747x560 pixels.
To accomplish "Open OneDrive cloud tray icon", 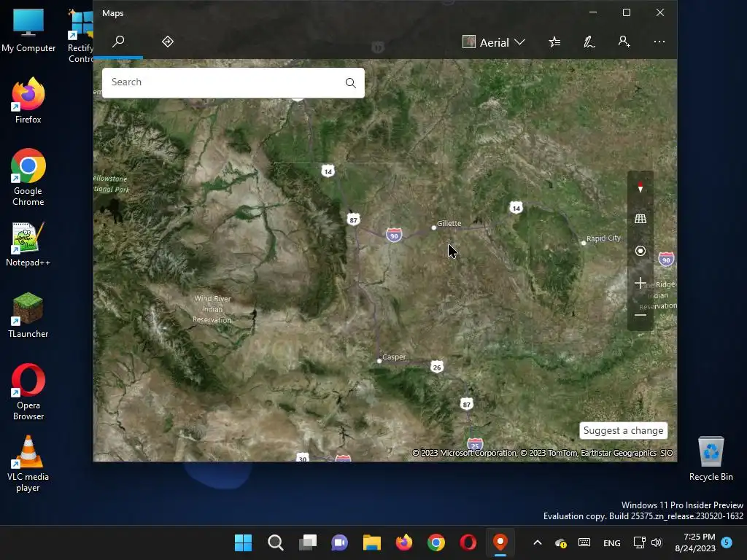I will tap(561, 542).
